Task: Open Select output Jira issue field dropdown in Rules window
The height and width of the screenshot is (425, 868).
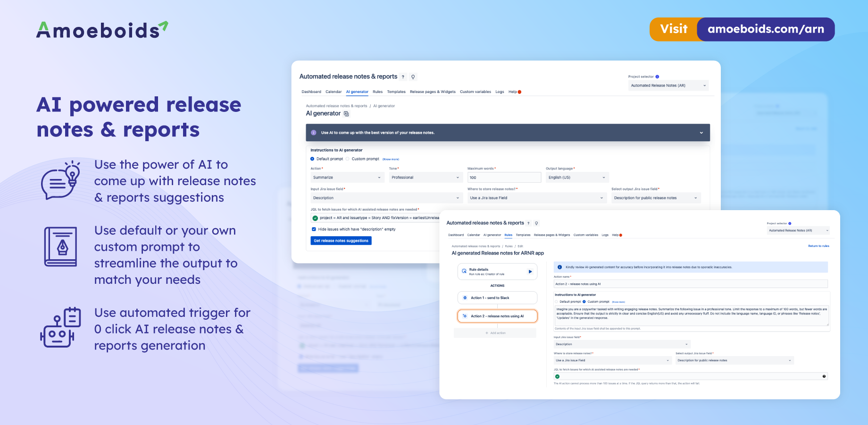Action: [734, 360]
